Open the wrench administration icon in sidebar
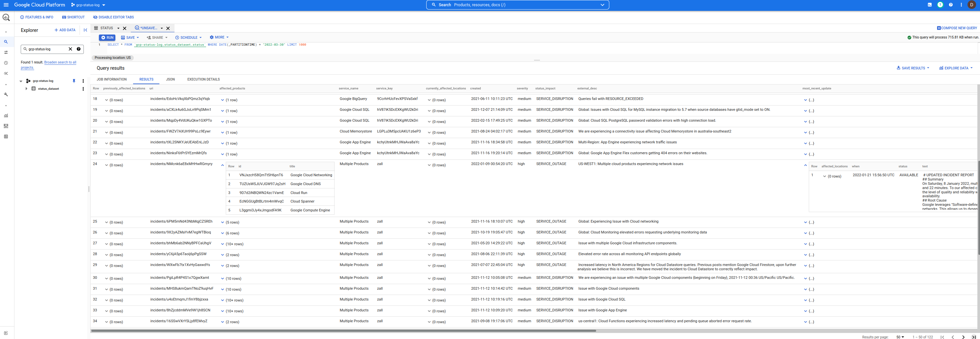Screen dimensions: 980x339 pyautogui.click(x=6, y=94)
